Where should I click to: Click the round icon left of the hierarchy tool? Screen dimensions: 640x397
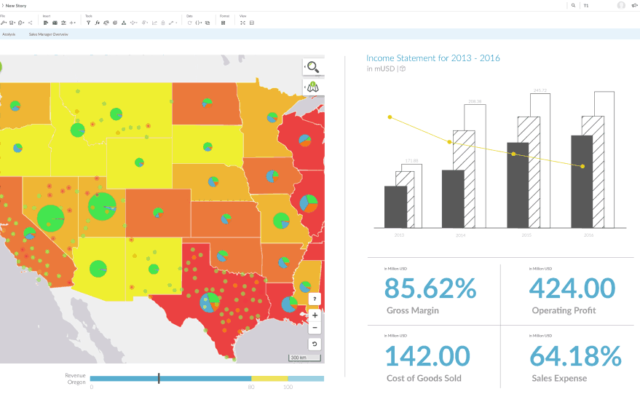115,23
